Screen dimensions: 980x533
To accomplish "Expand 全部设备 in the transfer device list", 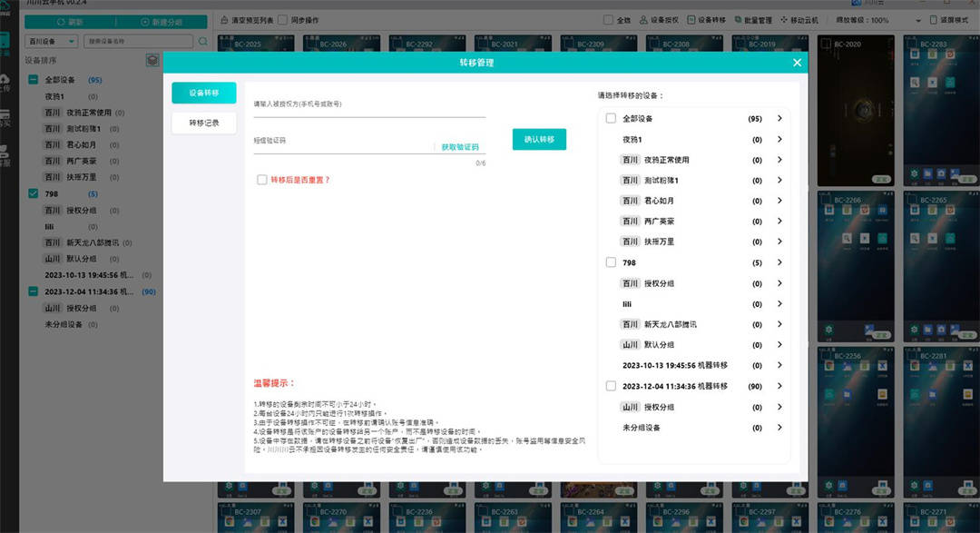I will tap(779, 118).
